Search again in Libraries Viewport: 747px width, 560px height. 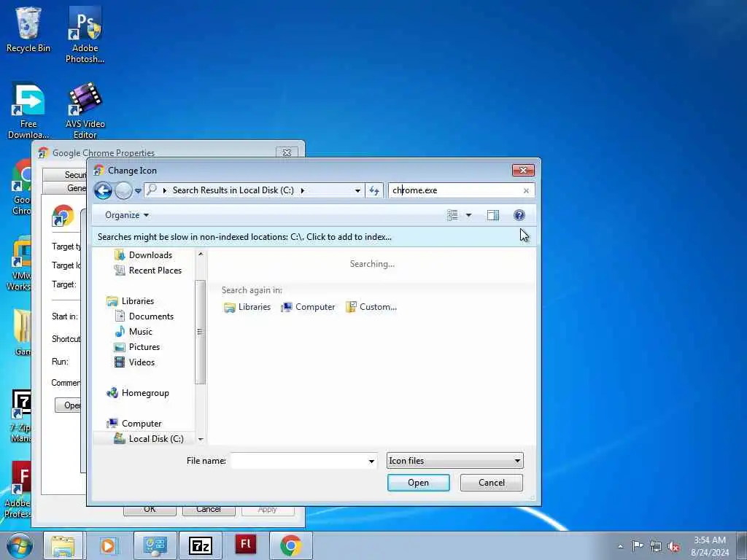tap(247, 307)
